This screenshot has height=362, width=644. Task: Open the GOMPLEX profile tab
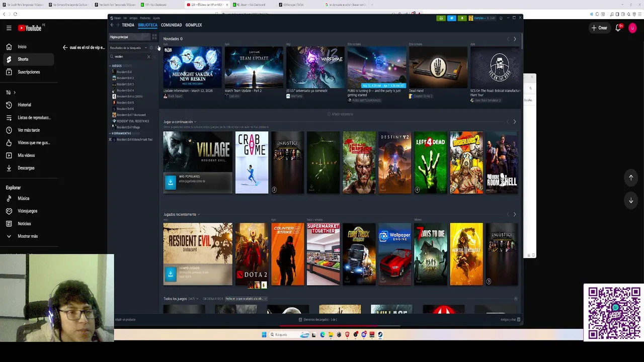click(x=194, y=25)
